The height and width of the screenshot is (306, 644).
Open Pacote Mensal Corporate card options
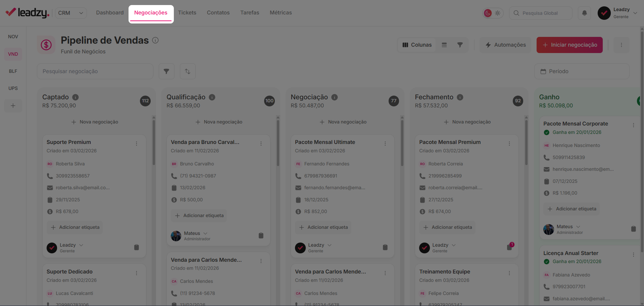point(634,125)
